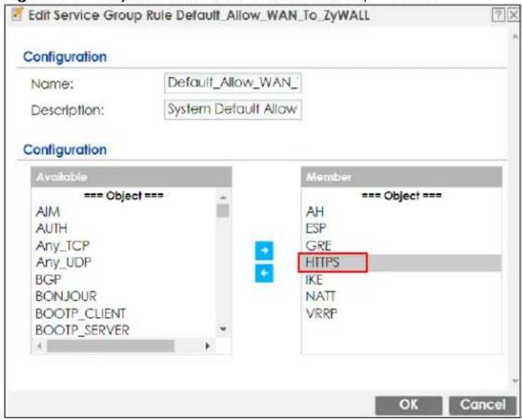Select HTTPS in Member list
Screen dimensions: 522x420
[x=401, y=263]
